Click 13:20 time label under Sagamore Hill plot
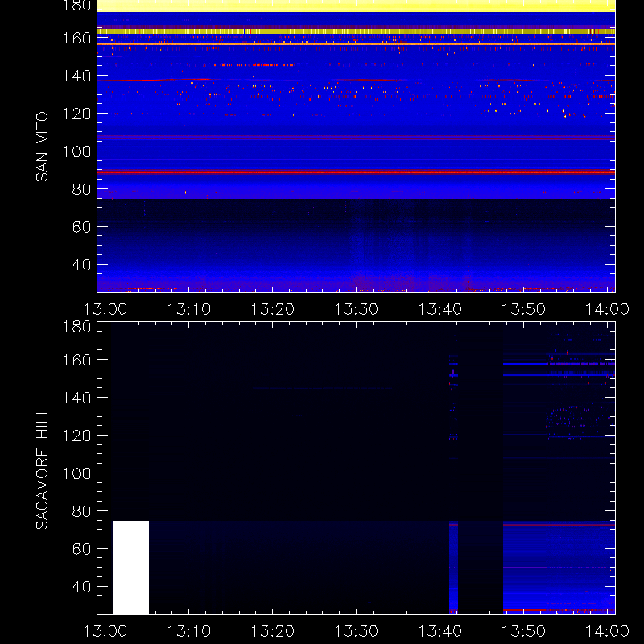Image resolution: width=644 pixels, height=644 pixels. pyautogui.click(x=273, y=631)
